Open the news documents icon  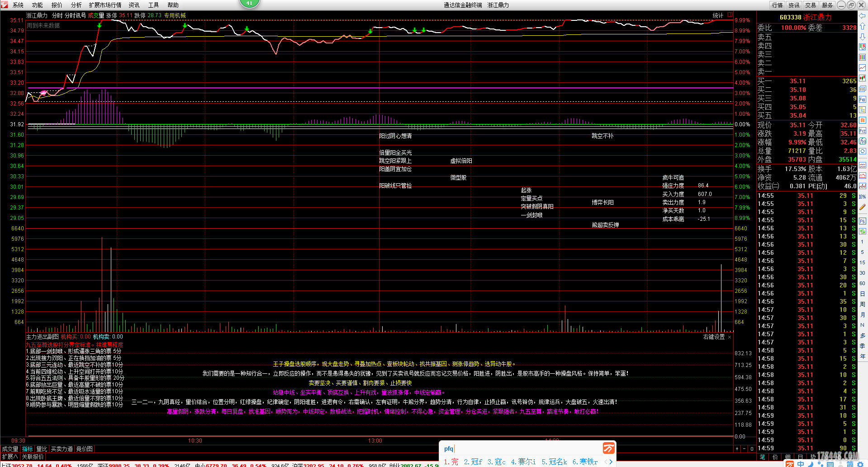point(863,89)
